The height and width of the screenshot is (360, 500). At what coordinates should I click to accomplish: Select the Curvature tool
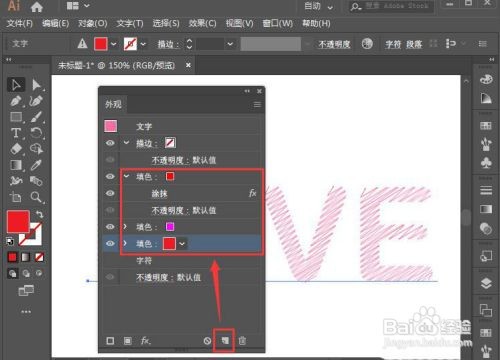click(36, 101)
